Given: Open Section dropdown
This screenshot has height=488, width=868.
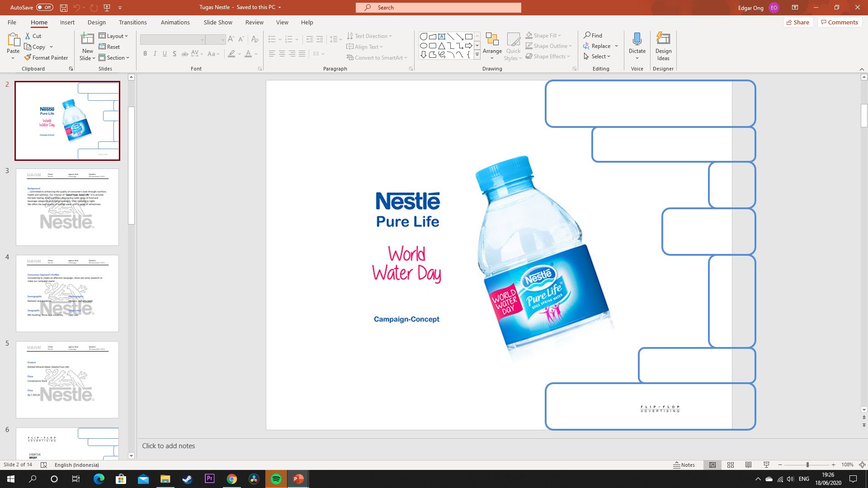Looking at the screenshot, I should 114,58.
